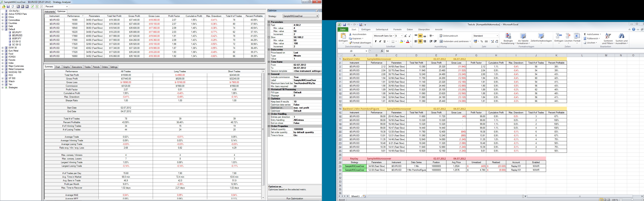Open the Formeln ribbon tab in Excel
Screen dimensions: 644x201
click(x=397, y=29)
